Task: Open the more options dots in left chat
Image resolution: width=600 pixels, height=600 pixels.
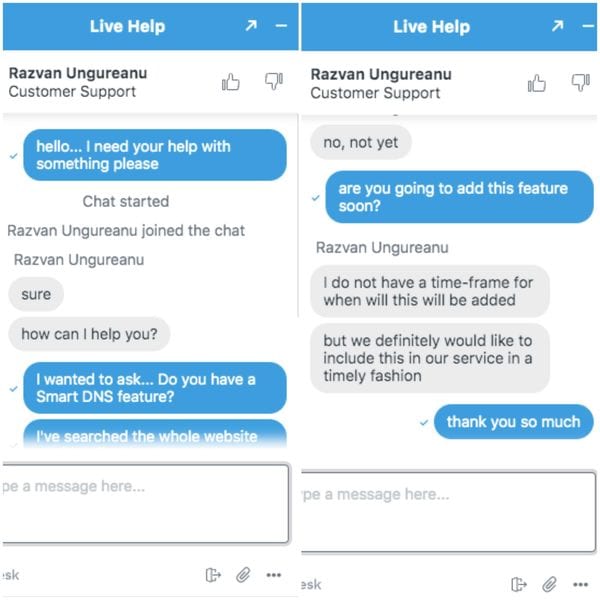Action: tap(274, 575)
